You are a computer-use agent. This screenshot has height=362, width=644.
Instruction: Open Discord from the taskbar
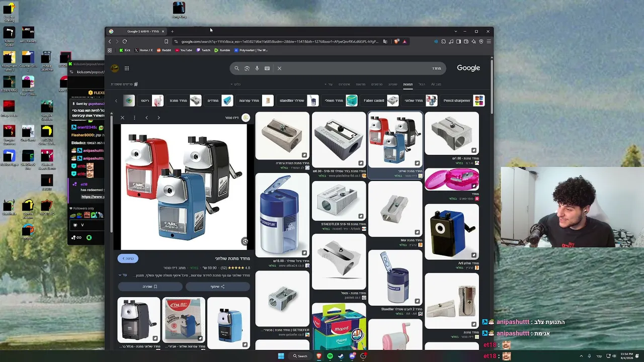(352, 356)
